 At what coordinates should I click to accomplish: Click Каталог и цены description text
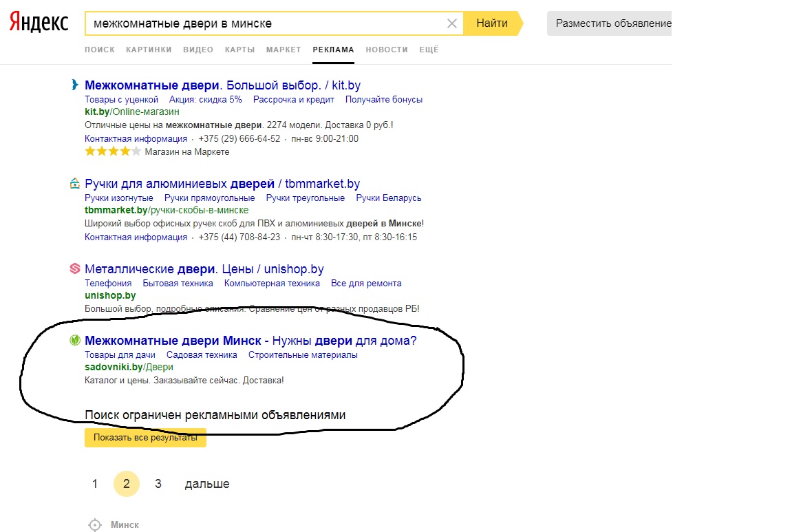coord(184,380)
